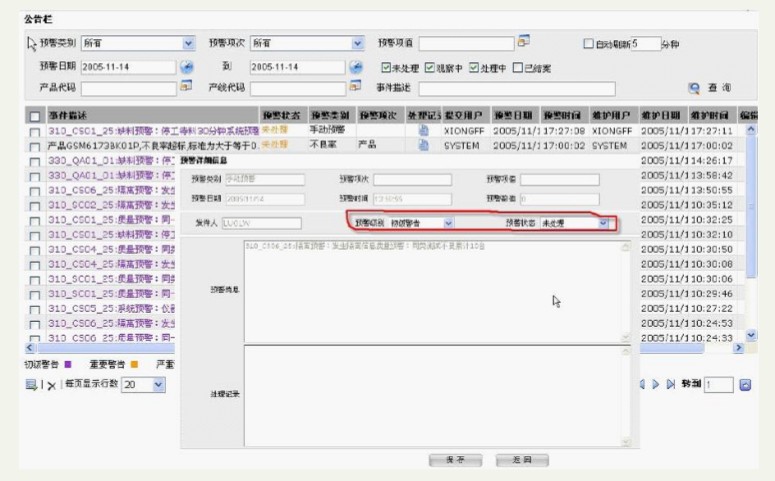Click 处理记录 text area scroll-up arrow

pyautogui.click(x=626, y=350)
